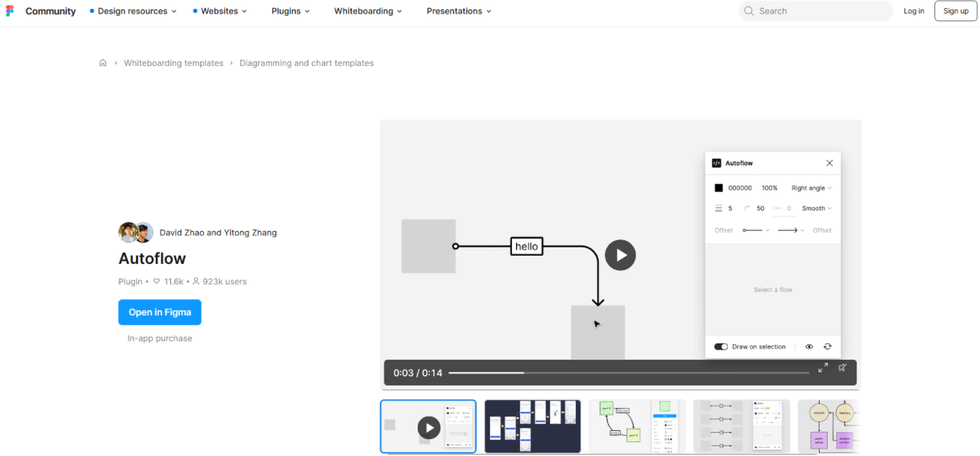The width and height of the screenshot is (980, 456).
Task: Click the video progress bar
Action: pos(628,373)
